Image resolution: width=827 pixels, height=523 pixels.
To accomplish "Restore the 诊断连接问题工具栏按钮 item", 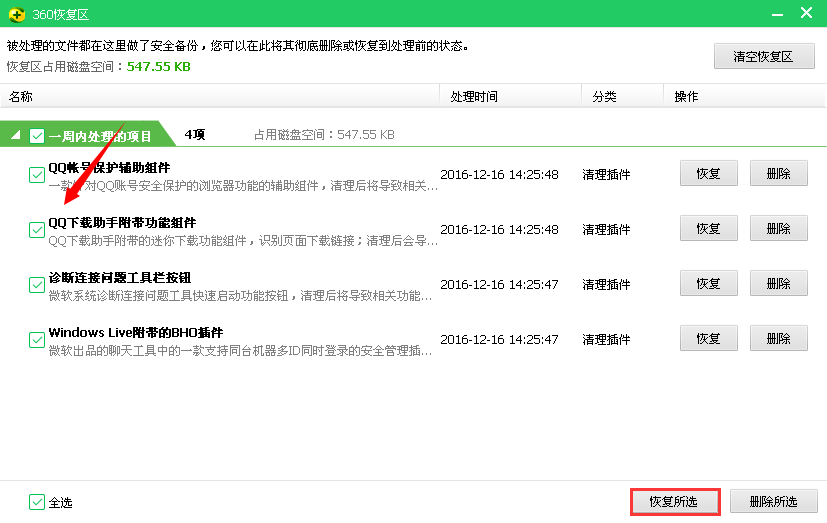I will (708, 283).
